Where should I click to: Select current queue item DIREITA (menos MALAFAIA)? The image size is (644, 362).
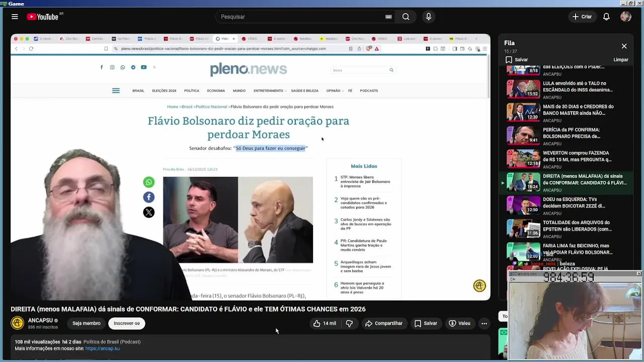tap(567, 182)
